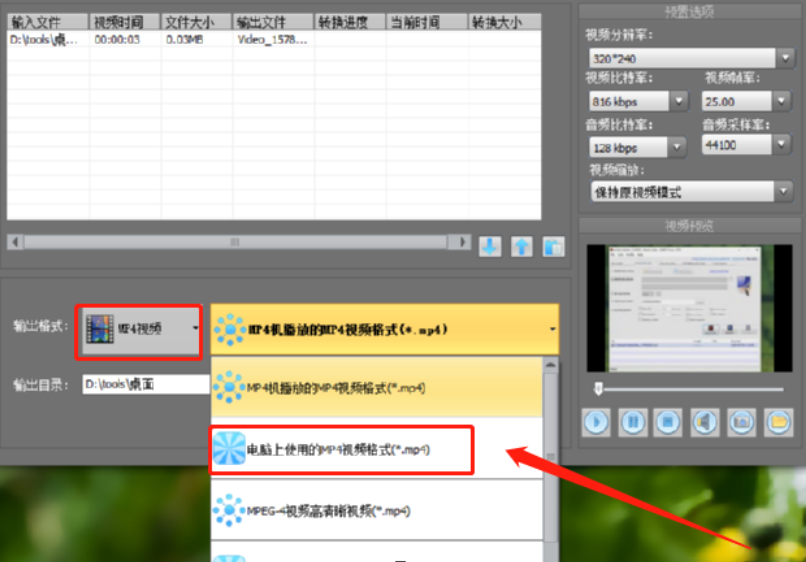Open the 音频采样率 44100 dropdown

781,144
